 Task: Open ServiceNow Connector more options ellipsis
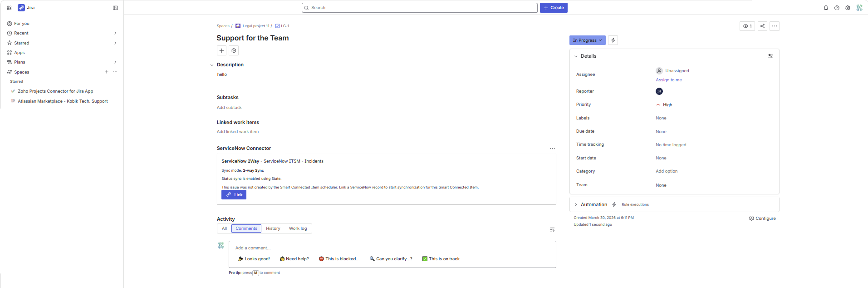(x=552, y=149)
